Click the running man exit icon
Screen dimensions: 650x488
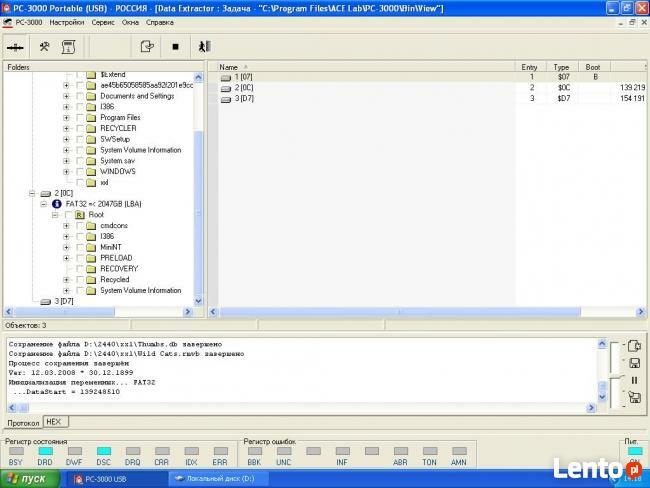point(204,46)
